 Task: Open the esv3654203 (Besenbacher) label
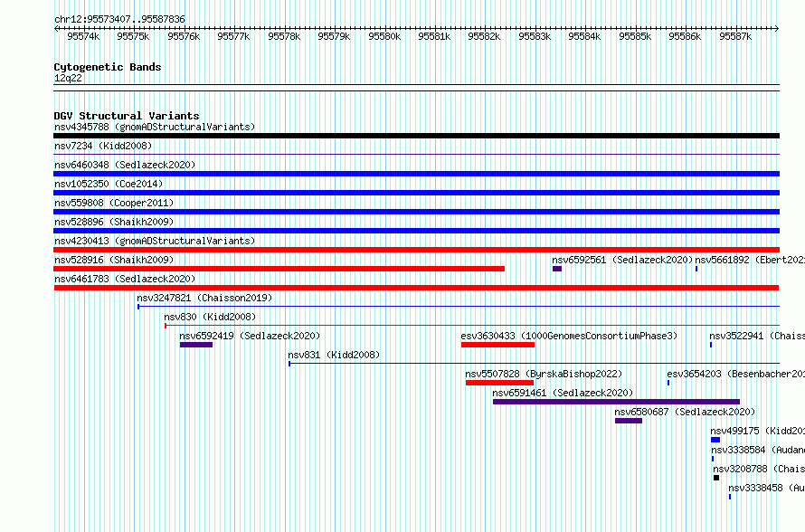click(x=735, y=374)
